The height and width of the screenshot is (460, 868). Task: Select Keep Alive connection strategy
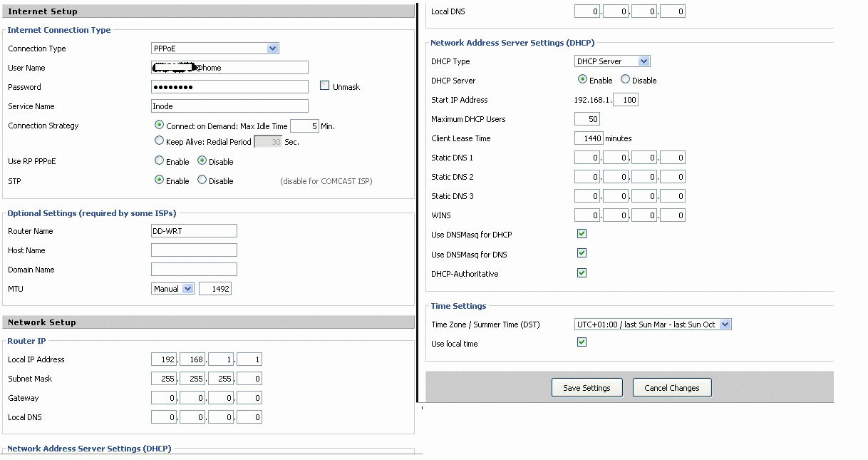(160, 141)
